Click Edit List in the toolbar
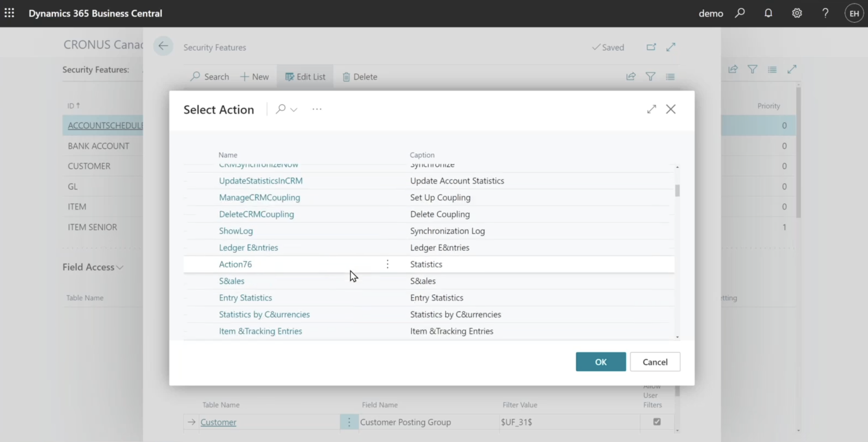The image size is (868, 442). 305,77
